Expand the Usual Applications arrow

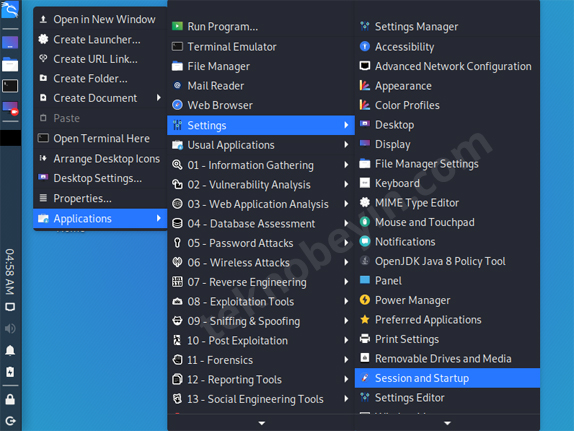pyautogui.click(x=346, y=145)
